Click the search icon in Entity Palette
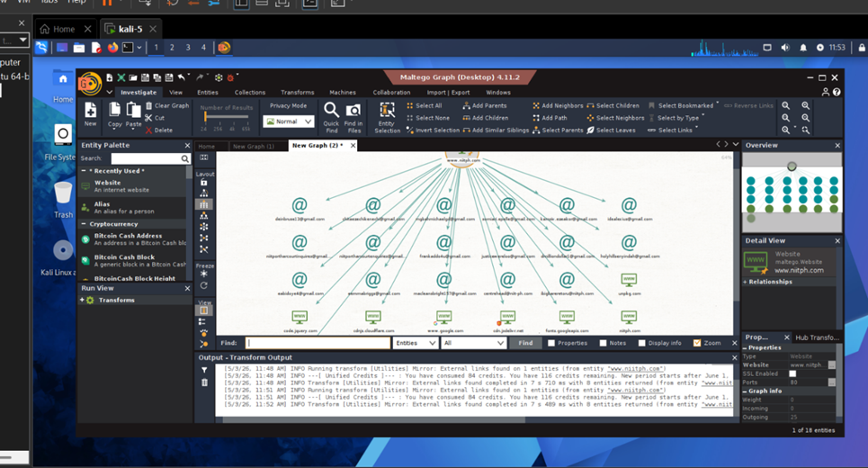The height and width of the screenshot is (468, 868). pyautogui.click(x=185, y=159)
